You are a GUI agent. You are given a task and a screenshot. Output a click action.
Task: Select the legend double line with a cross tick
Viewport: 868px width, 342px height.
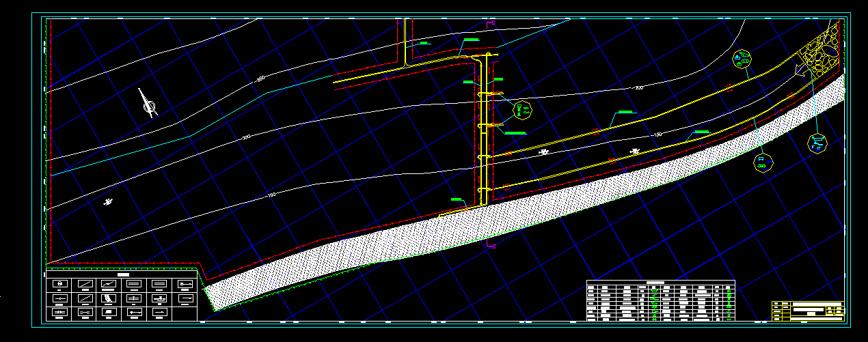point(134,298)
